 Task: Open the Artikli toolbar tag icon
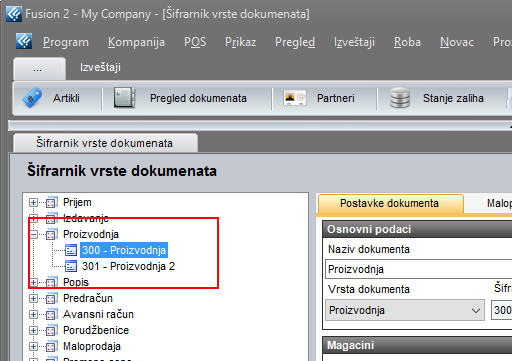coord(32,98)
